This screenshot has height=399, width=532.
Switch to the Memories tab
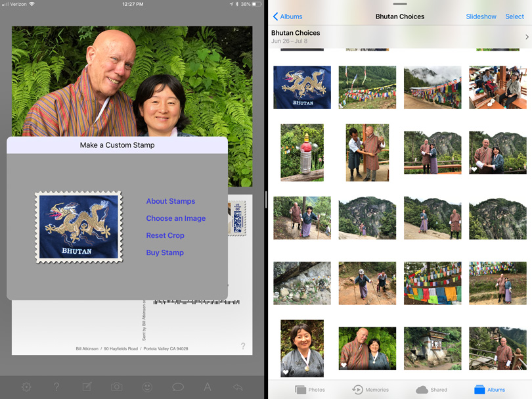(370, 390)
